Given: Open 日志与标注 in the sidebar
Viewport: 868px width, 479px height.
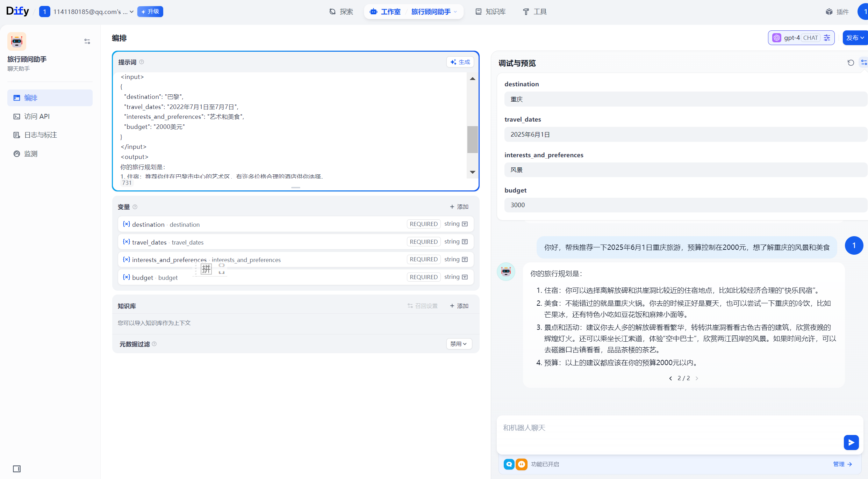Looking at the screenshot, I should point(40,135).
